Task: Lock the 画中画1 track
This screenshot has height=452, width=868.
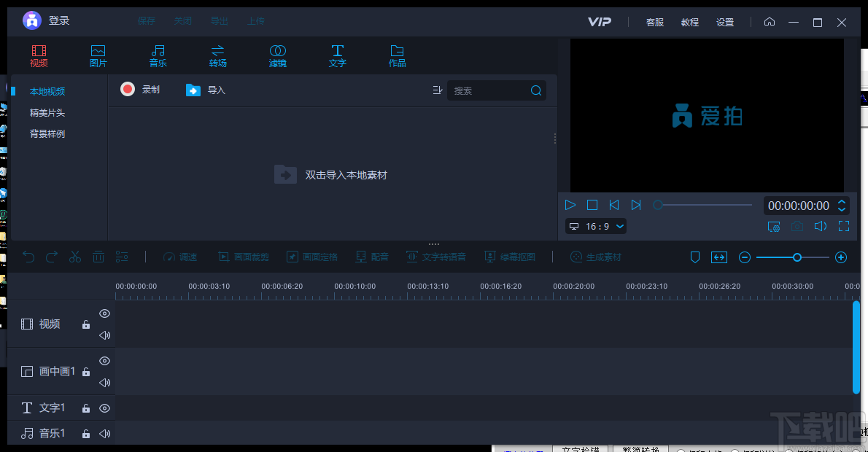Action: click(85, 371)
